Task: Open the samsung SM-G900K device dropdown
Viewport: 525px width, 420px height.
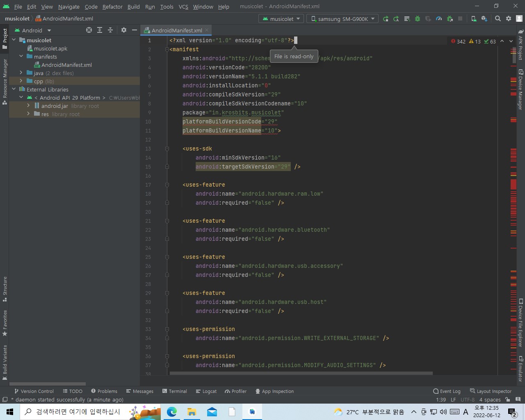Action: 342,19
